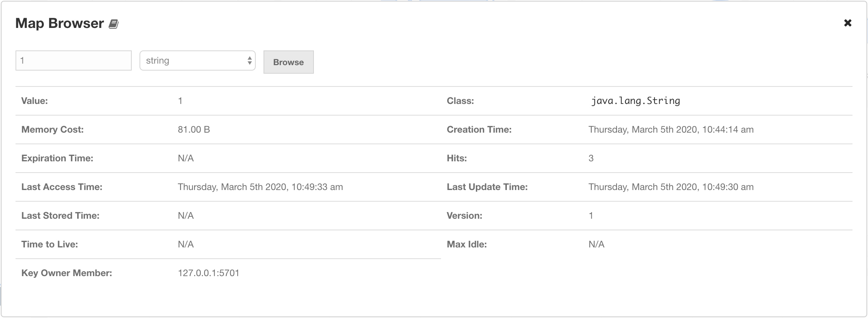The image size is (868, 318).
Task: Open the documentation book icon beside Map Browser
Action: (113, 24)
